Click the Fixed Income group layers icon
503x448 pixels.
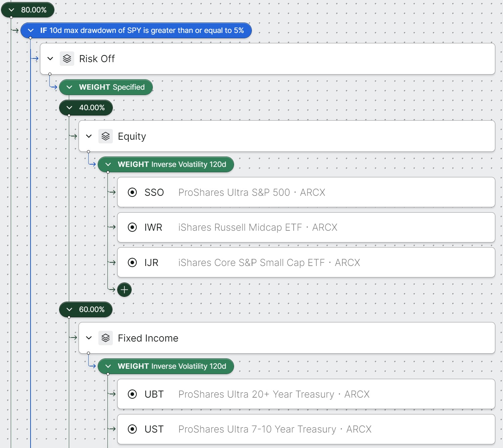point(105,338)
